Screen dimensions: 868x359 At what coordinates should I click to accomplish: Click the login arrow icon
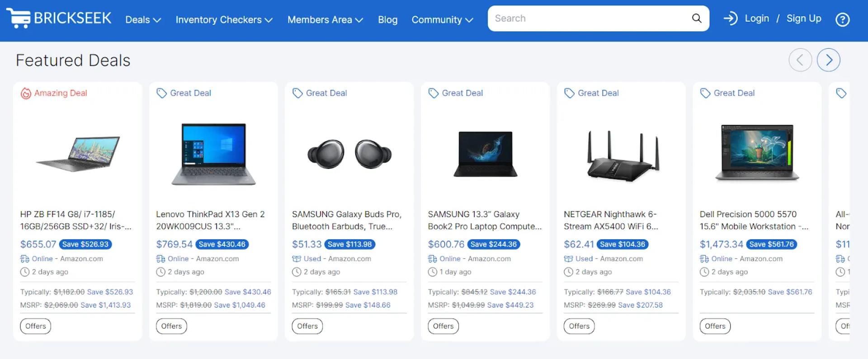730,19
